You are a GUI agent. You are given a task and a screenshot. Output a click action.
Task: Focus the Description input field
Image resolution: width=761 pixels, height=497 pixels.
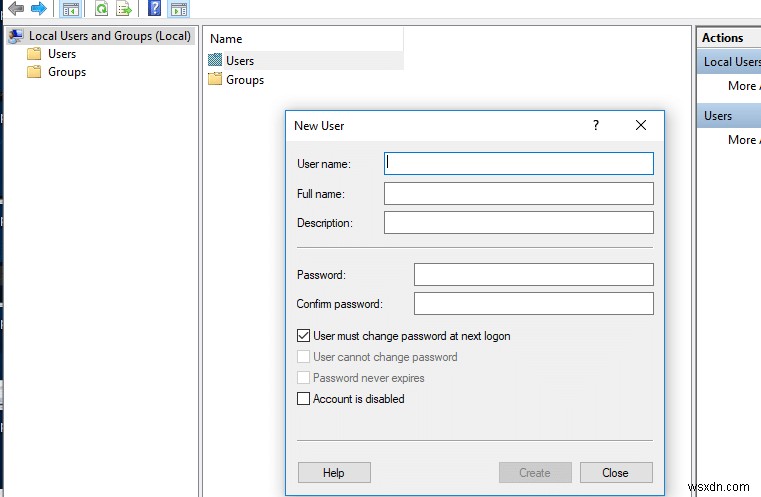click(519, 222)
